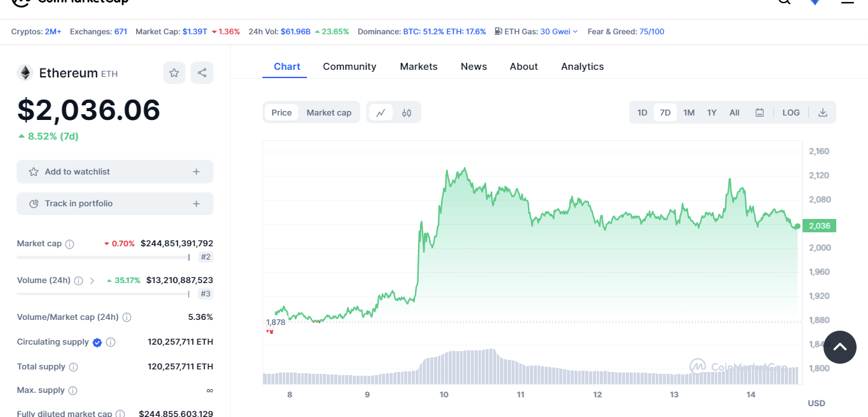Download chart data with the download icon
Screen dimensions: 868x417
pos(823,112)
